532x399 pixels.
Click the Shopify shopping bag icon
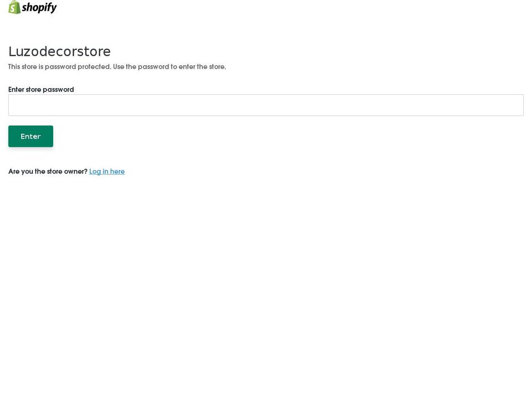click(x=14, y=7)
